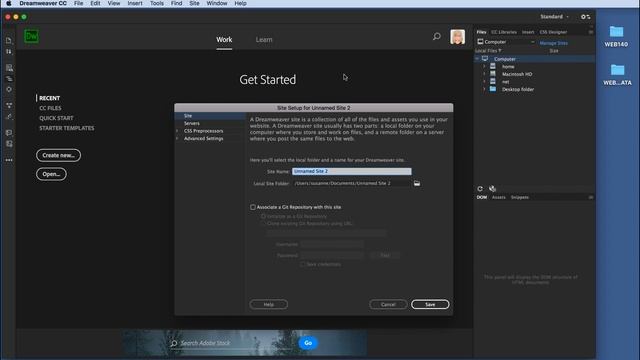Viewport: 640px width, 360px height.
Task: Select QUICK START in the start list
Action: click(x=56, y=118)
